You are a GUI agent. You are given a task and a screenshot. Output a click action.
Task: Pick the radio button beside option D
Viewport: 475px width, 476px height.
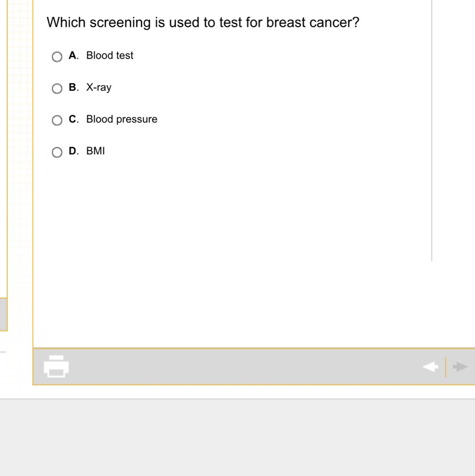[57, 152]
